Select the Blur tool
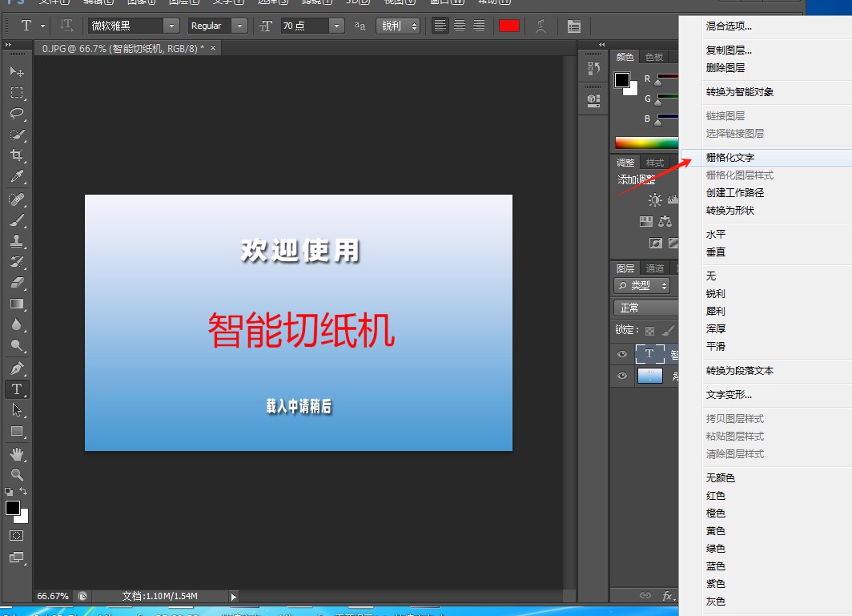This screenshot has width=852, height=616. pos(17,324)
